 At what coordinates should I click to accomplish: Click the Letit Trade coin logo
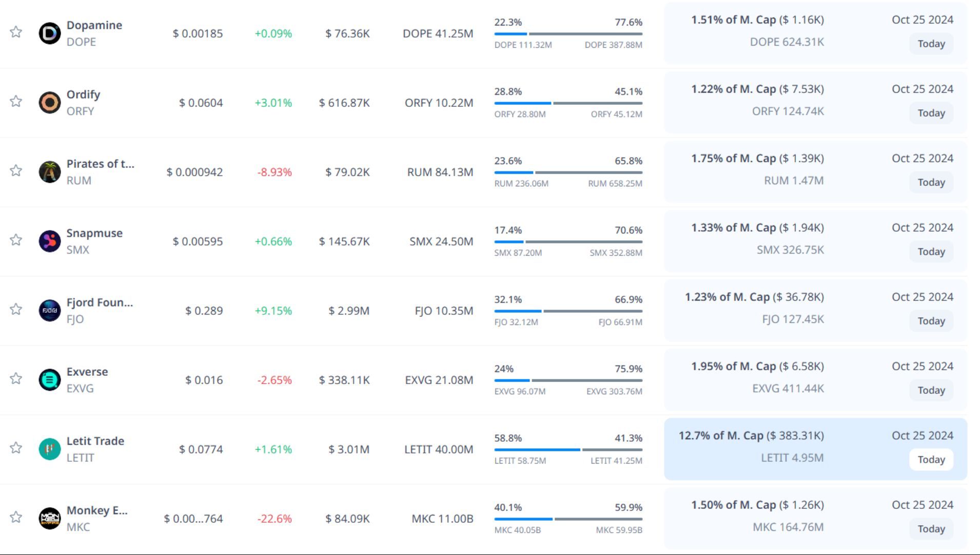coord(50,449)
